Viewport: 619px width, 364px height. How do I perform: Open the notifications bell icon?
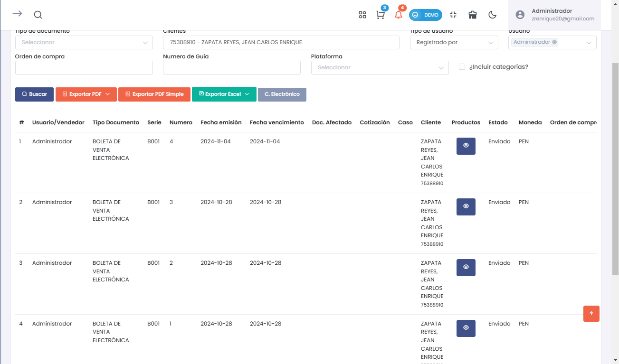pos(399,15)
